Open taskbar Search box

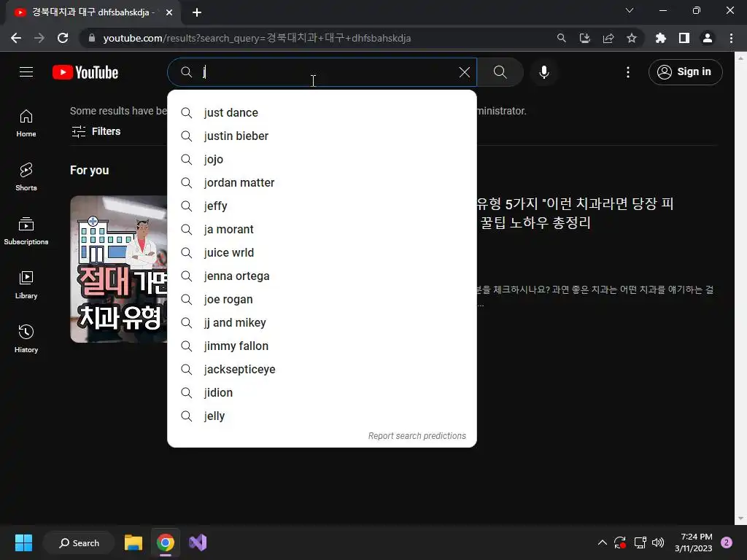[x=79, y=542]
